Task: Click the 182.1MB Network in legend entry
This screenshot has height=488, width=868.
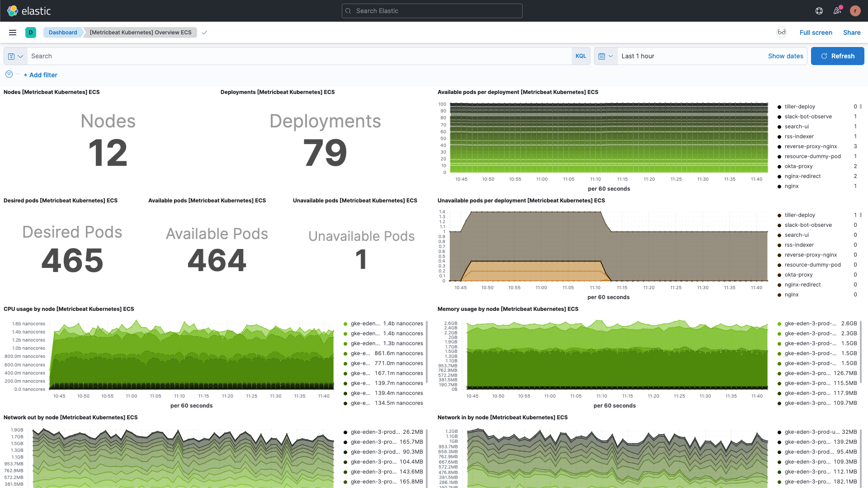Action: point(817,482)
